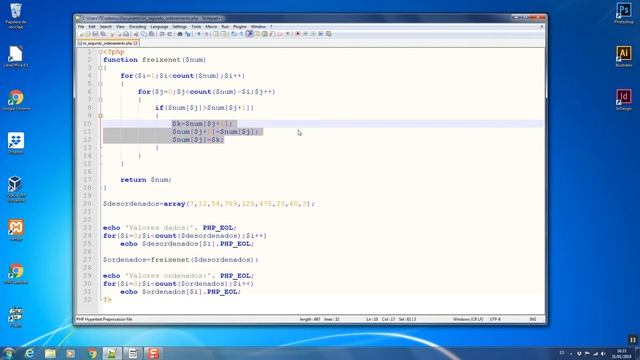This screenshot has width=640, height=360.
Task: Zoom out using the toolbar icon
Action: pos(206,34)
